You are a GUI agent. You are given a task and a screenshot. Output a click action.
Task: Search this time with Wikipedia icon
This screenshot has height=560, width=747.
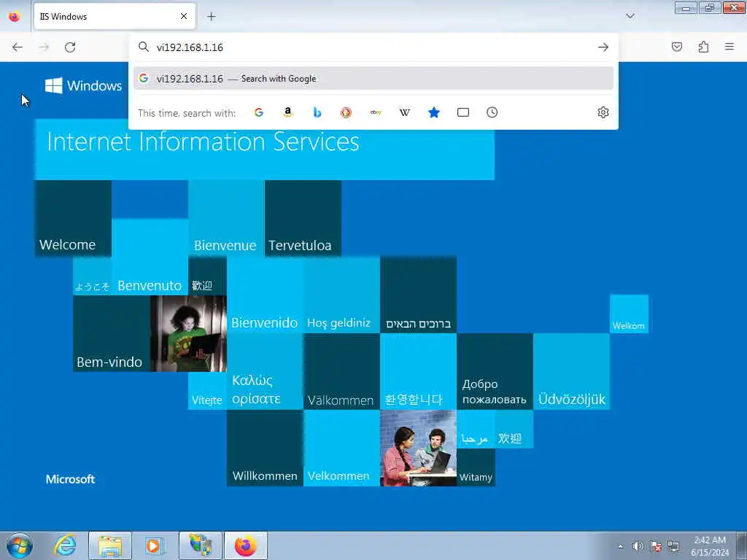tap(404, 112)
